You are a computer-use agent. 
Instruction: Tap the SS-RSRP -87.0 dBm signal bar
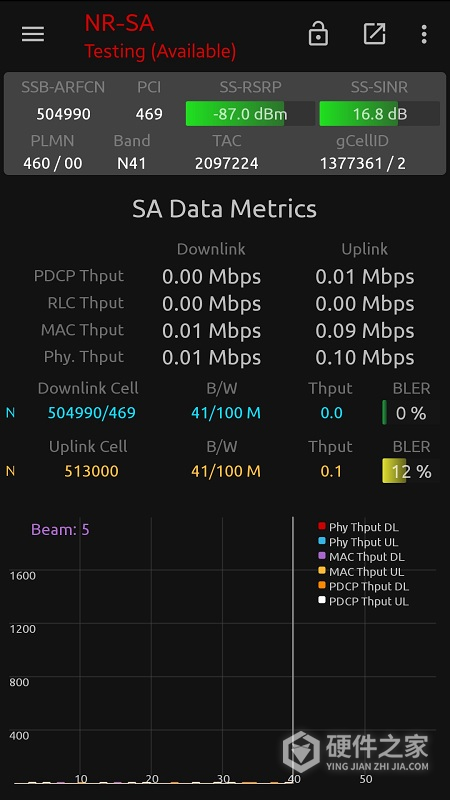click(x=250, y=113)
